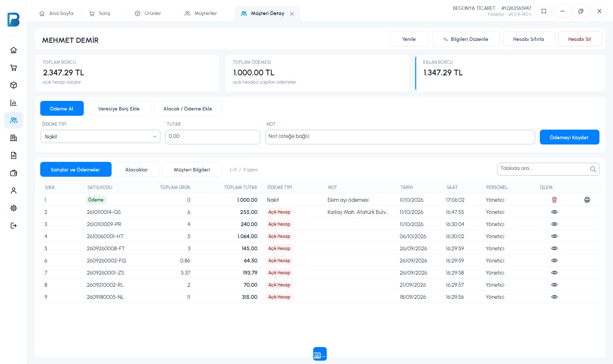Open the Müşteri Bilgileri tab
This screenshot has height=364, width=613.
(192, 170)
